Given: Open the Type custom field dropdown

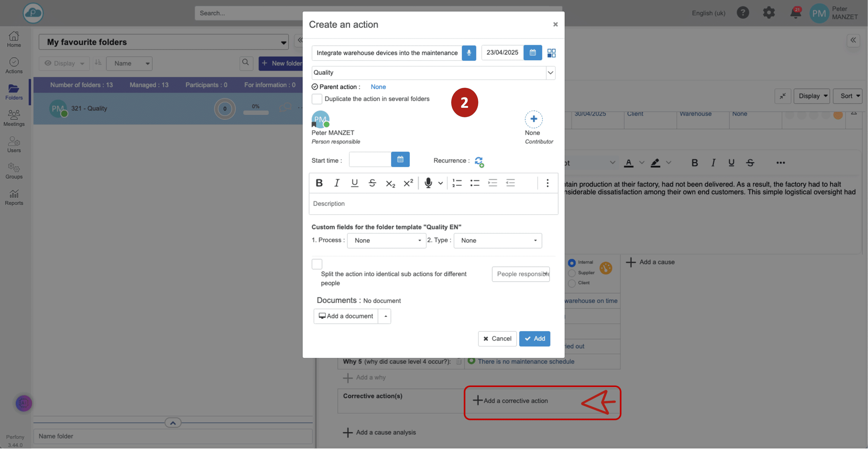Looking at the screenshot, I should 497,241.
